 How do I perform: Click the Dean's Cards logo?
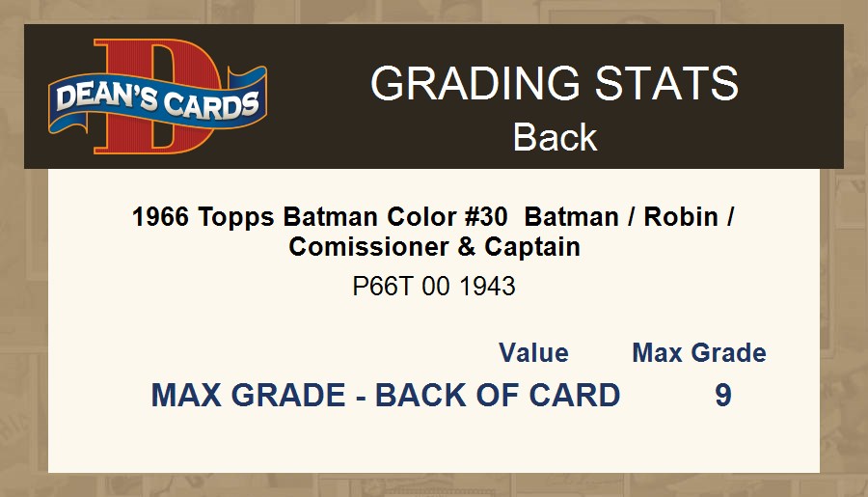point(158,99)
